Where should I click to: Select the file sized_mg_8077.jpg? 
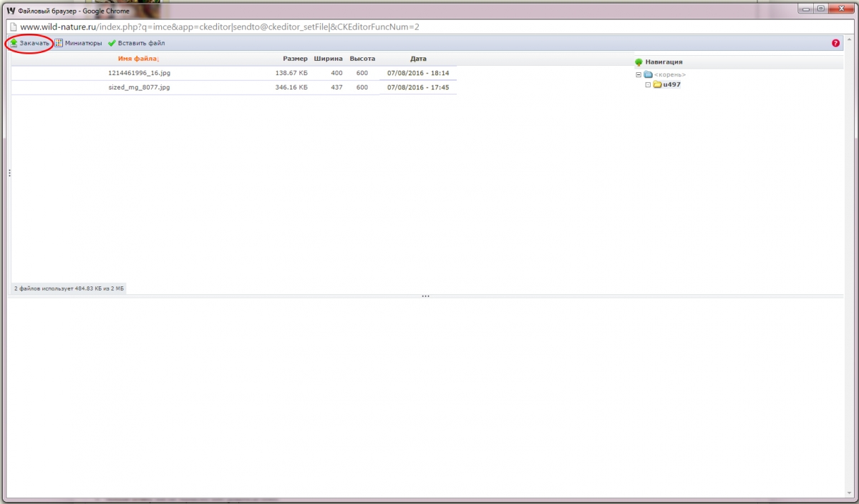134,87
